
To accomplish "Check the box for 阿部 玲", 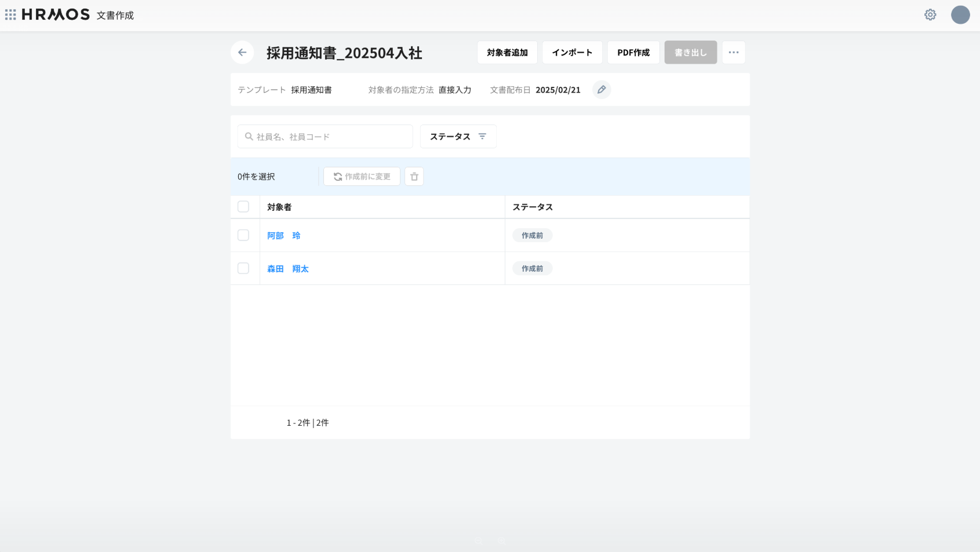I will (x=243, y=235).
